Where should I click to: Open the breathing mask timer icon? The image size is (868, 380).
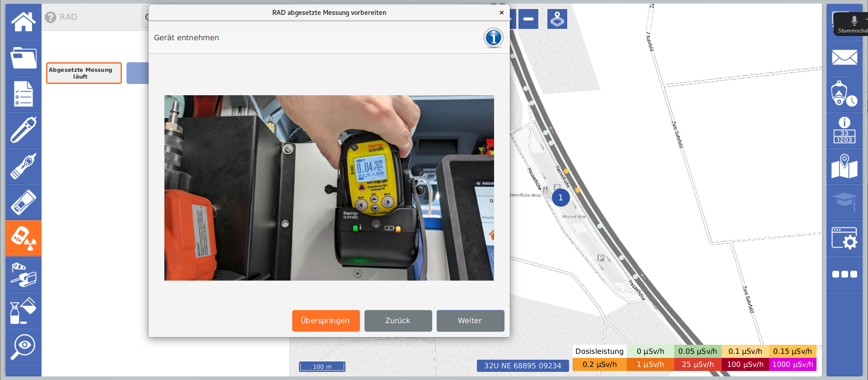coord(845,94)
